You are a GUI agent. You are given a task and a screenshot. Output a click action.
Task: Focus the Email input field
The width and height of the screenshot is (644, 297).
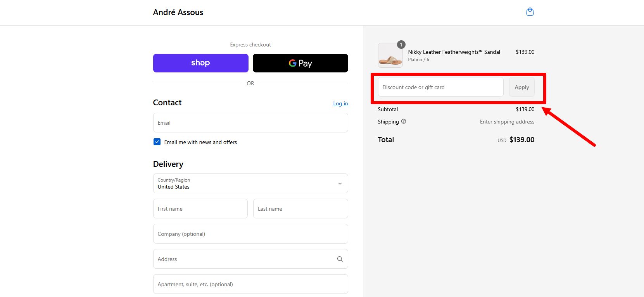[x=250, y=123]
